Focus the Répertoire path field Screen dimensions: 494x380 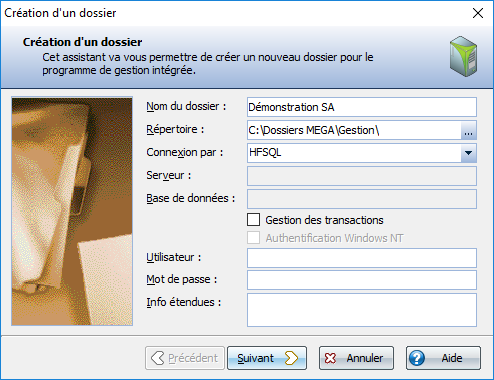pyautogui.click(x=354, y=130)
